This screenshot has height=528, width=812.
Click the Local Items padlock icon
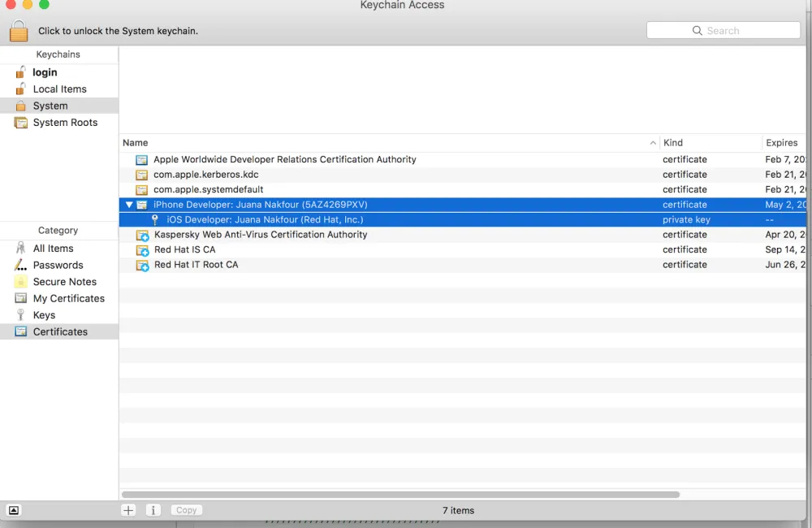[21, 89]
